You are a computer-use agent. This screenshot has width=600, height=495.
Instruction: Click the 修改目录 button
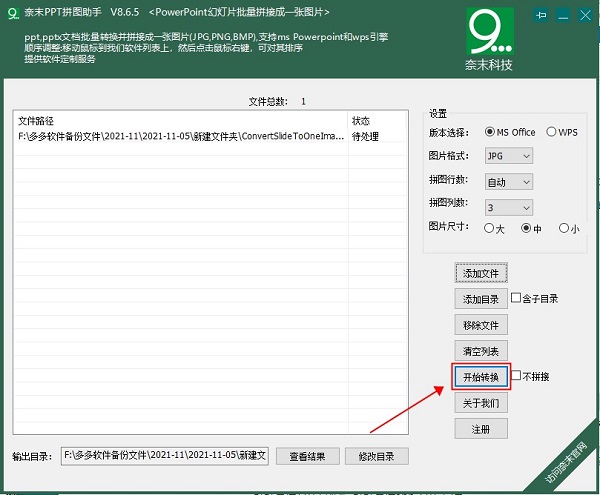pyautogui.click(x=377, y=456)
